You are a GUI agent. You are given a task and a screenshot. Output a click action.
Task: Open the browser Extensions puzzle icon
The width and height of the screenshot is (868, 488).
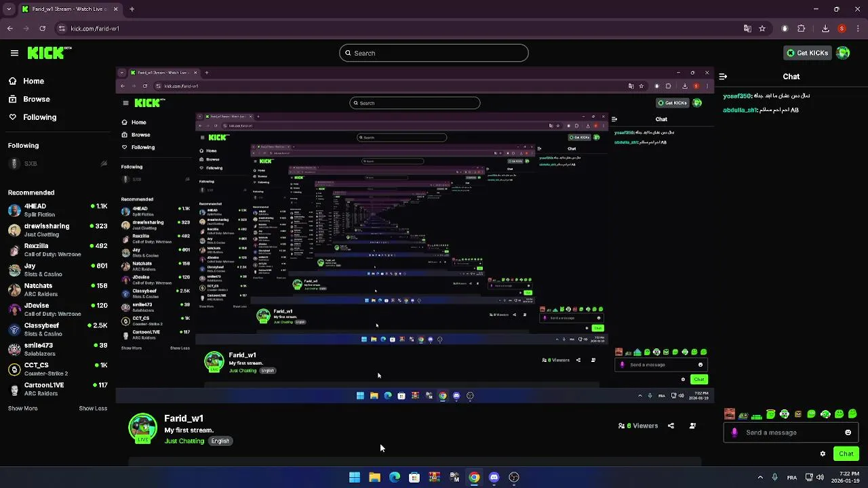coord(802,28)
